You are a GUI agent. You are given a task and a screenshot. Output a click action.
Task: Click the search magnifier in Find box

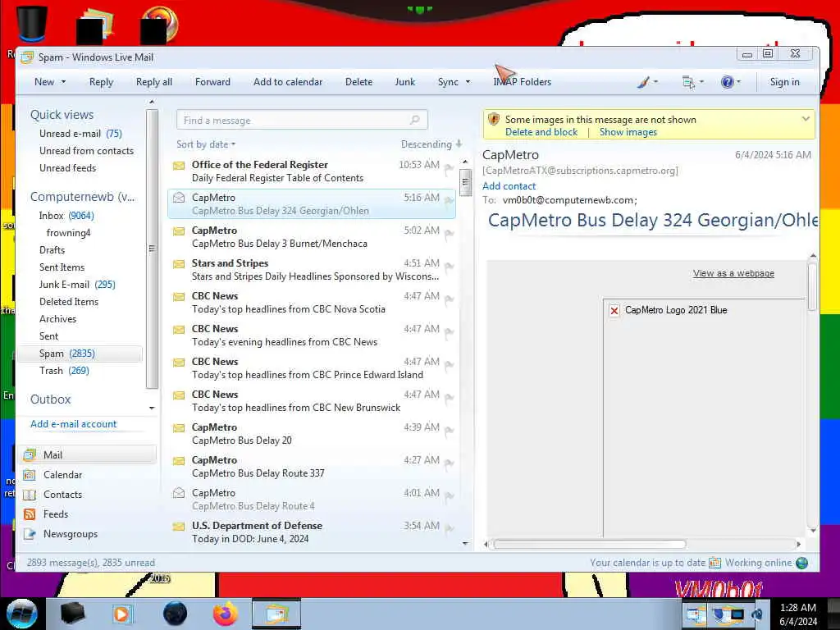point(414,120)
